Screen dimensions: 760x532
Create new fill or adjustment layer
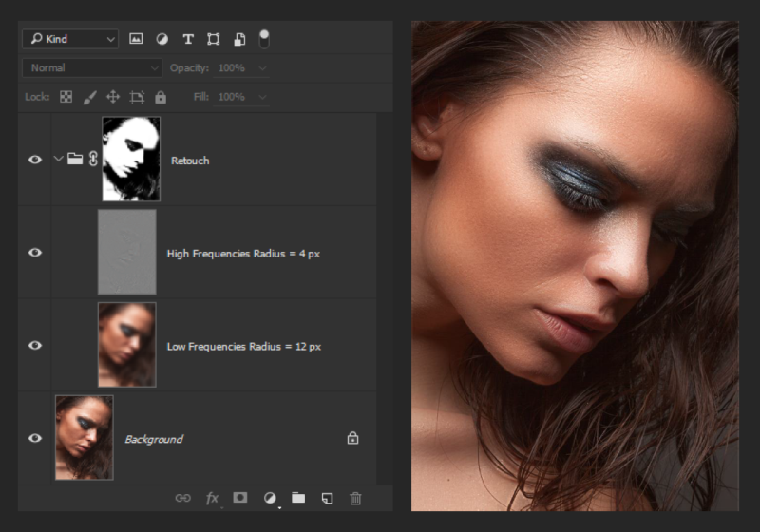point(270,498)
